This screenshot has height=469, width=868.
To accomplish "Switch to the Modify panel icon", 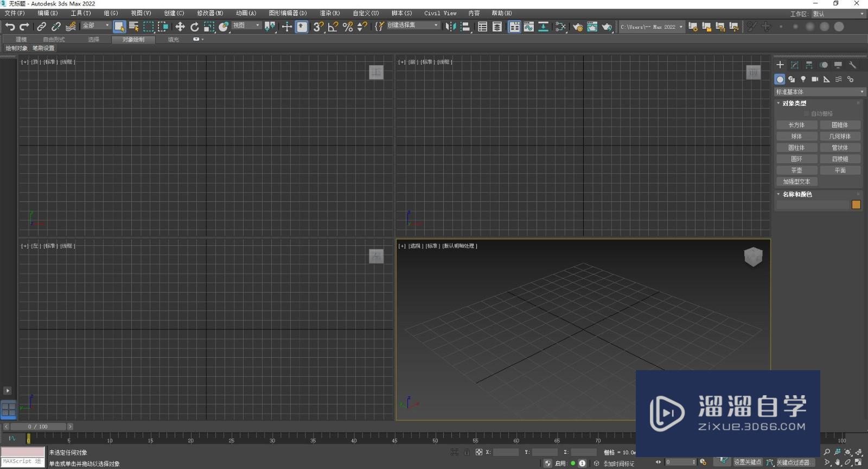I will 795,65.
